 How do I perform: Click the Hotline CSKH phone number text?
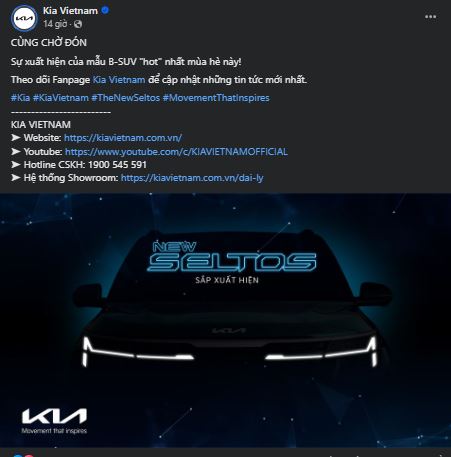click(x=117, y=165)
